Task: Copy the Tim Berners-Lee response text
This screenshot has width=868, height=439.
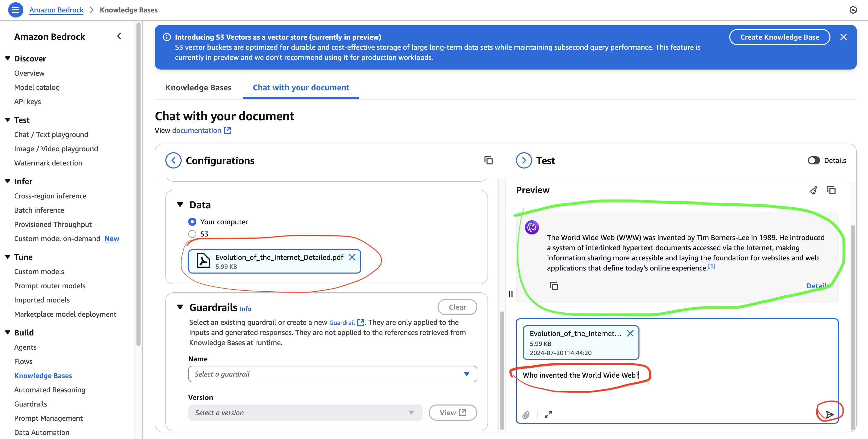Action: pos(554,286)
